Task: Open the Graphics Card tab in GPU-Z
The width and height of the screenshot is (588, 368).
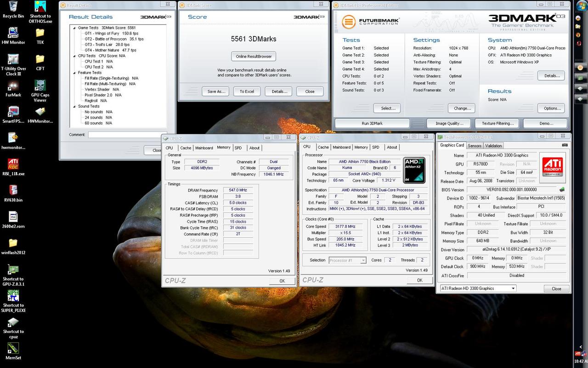Action: point(452,145)
